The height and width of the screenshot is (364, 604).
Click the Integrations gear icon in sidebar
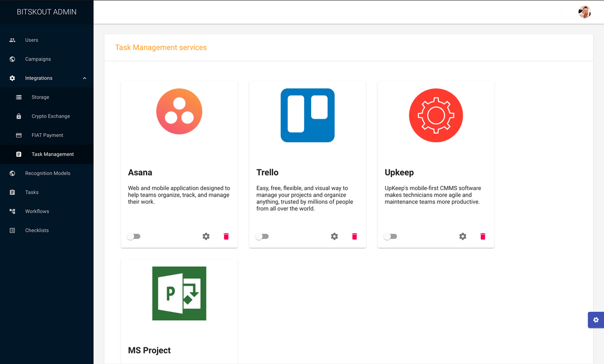(x=13, y=78)
